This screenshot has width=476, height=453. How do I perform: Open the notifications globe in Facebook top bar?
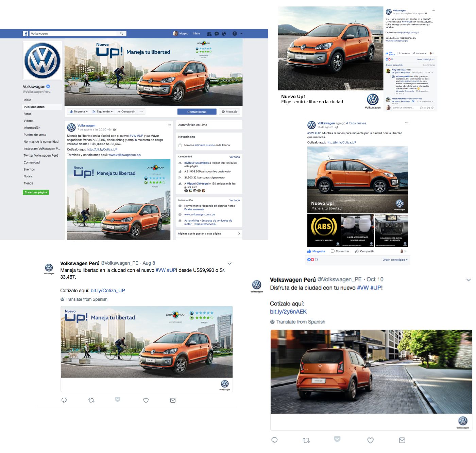pos(224,34)
